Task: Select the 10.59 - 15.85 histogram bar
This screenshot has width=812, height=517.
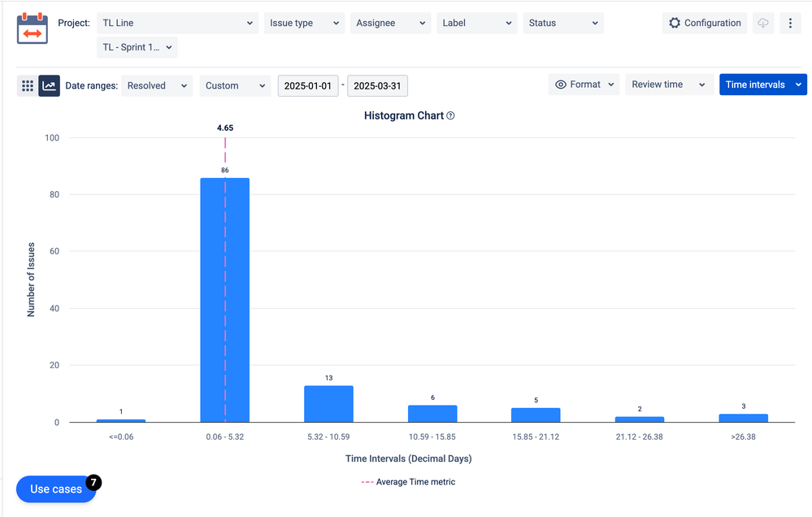Action: click(432, 414)
